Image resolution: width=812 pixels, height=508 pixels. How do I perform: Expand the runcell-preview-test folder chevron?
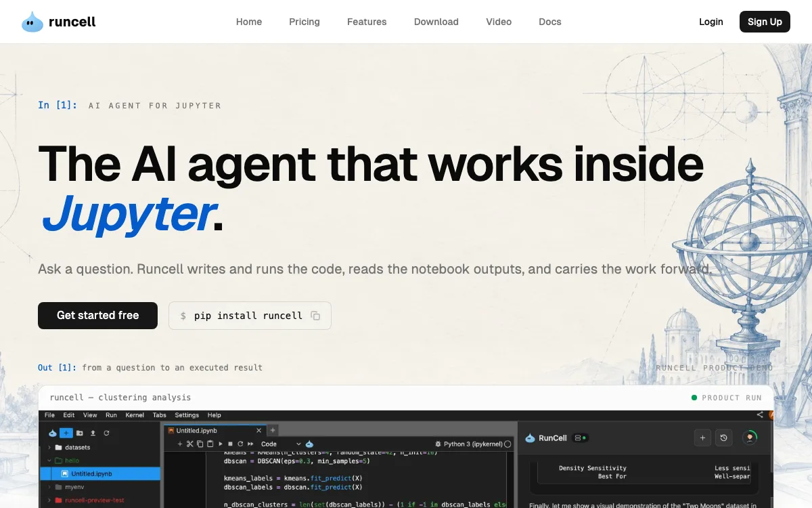pos(49,500)
